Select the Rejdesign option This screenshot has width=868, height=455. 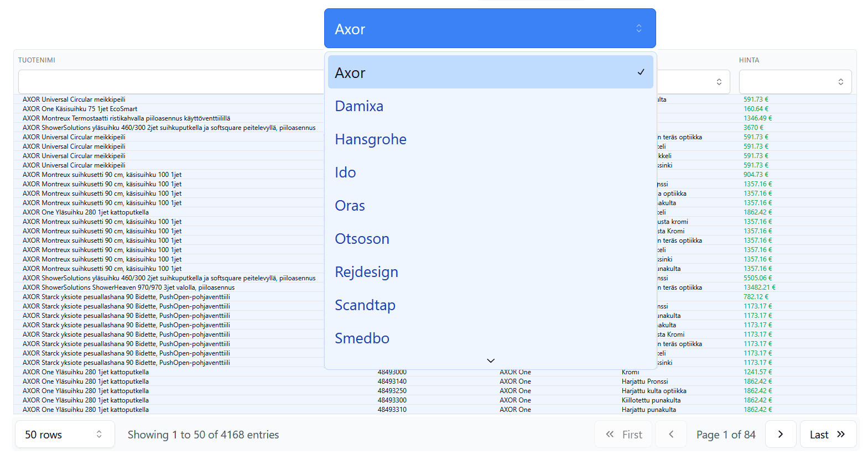tap(366, 272)
